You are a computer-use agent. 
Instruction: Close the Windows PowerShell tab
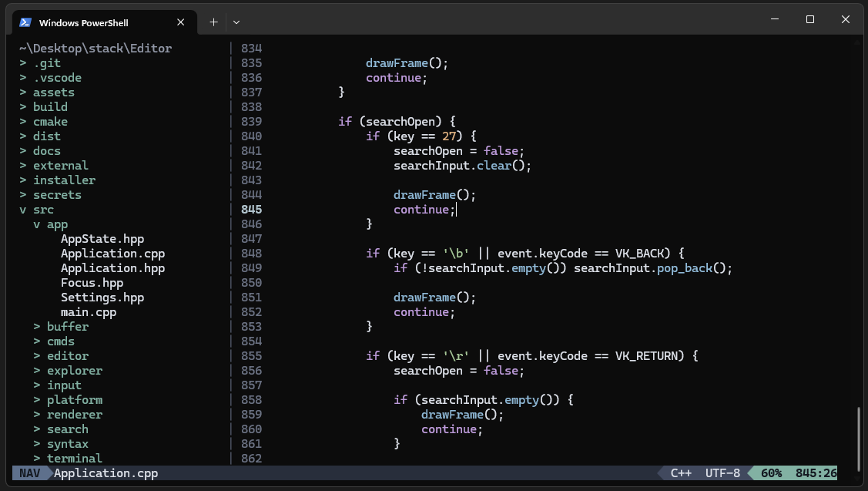(180, 22)
